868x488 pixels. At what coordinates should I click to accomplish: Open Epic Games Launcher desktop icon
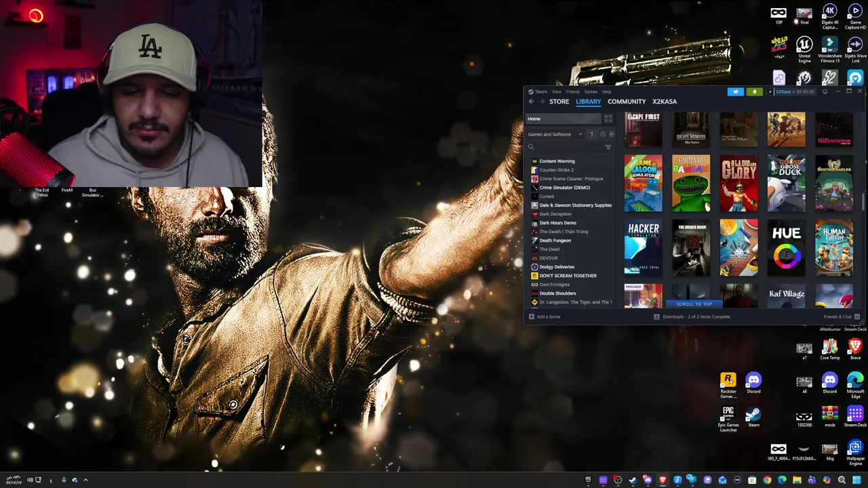tap(728, 418)
